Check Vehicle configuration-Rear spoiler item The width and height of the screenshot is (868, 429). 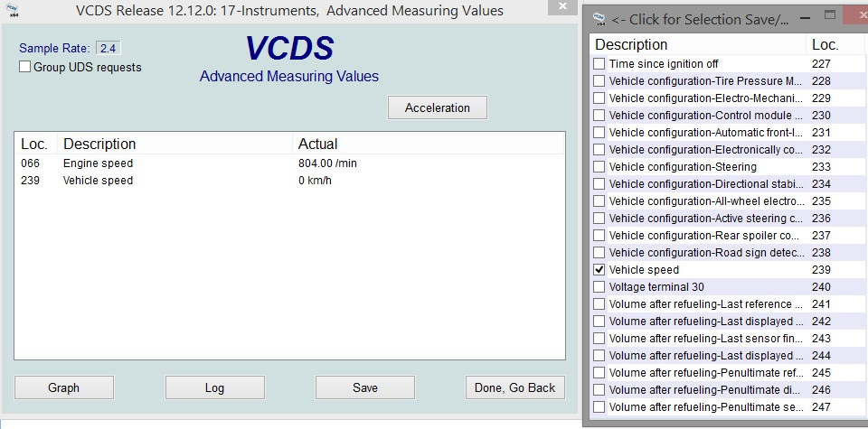599,235
